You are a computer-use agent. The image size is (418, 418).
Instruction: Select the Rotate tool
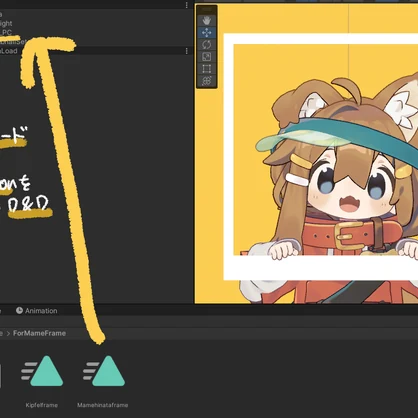[x=207, y=45]
